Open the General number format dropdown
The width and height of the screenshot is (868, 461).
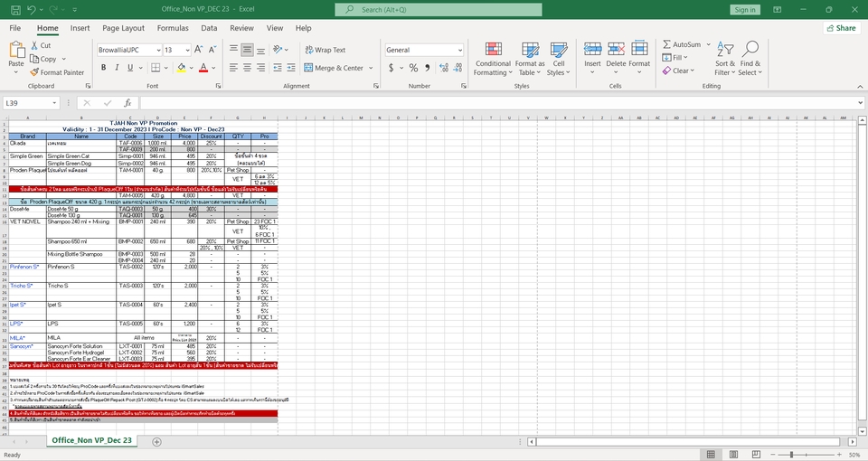coord(460,50)
